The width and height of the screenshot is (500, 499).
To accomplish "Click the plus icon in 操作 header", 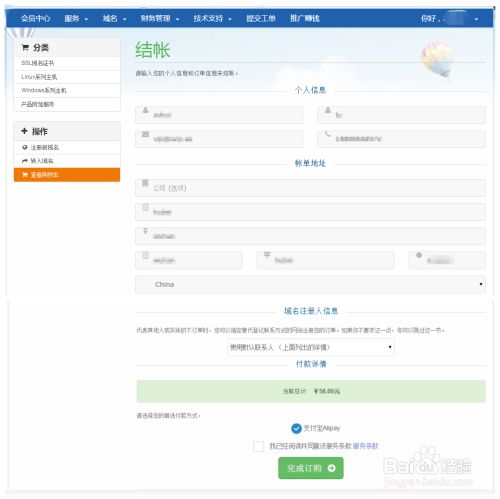I will pos(24,131).
